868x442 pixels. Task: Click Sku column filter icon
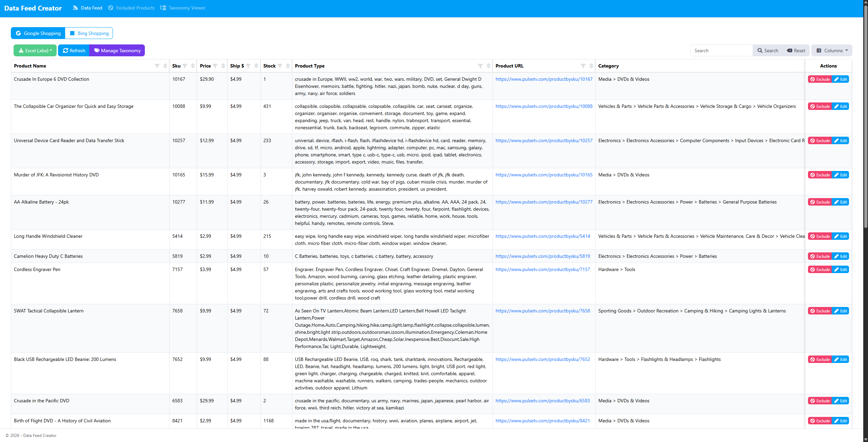[185, 66]
